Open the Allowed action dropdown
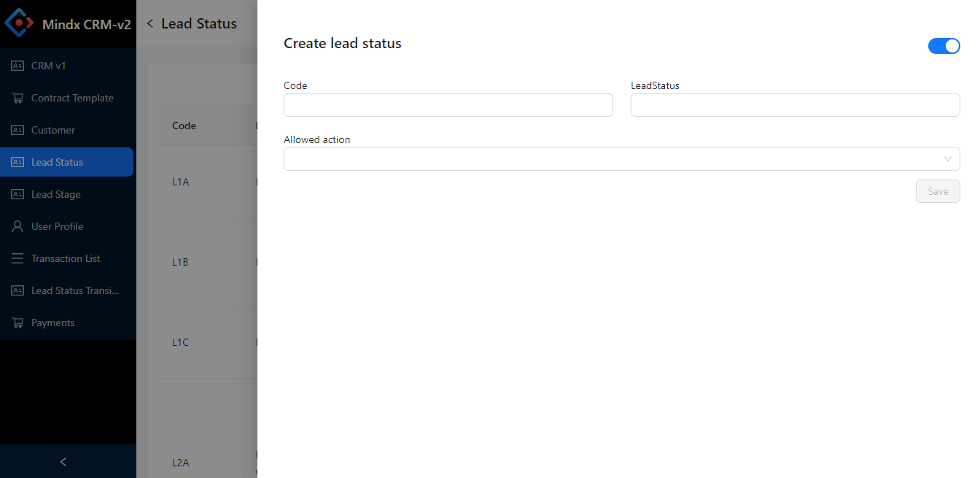Screen dimensions: 980x478 coord(621,159)
